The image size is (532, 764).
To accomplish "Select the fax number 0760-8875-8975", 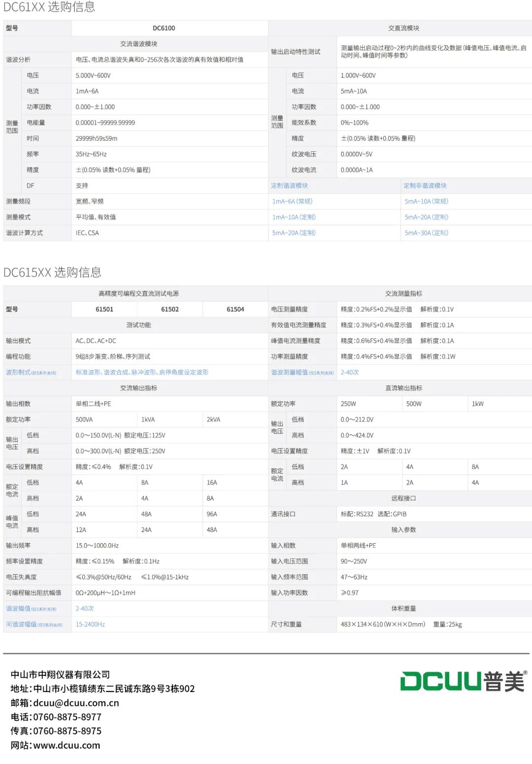I will point(67,731).
